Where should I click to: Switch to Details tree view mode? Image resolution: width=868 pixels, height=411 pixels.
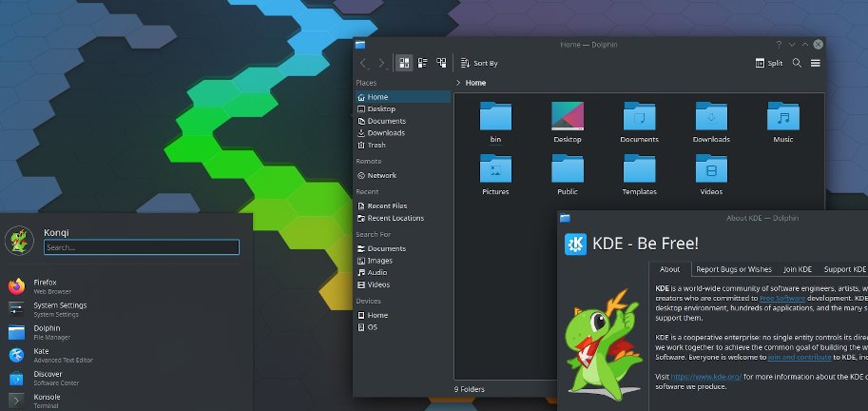[441, 63]
